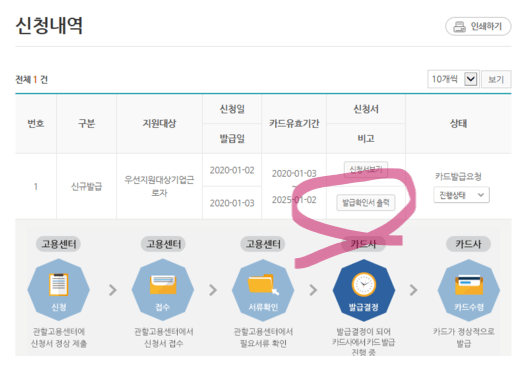Click the row number 1 cell
Viewport: 530px width, 365px height.
point(36,187)
